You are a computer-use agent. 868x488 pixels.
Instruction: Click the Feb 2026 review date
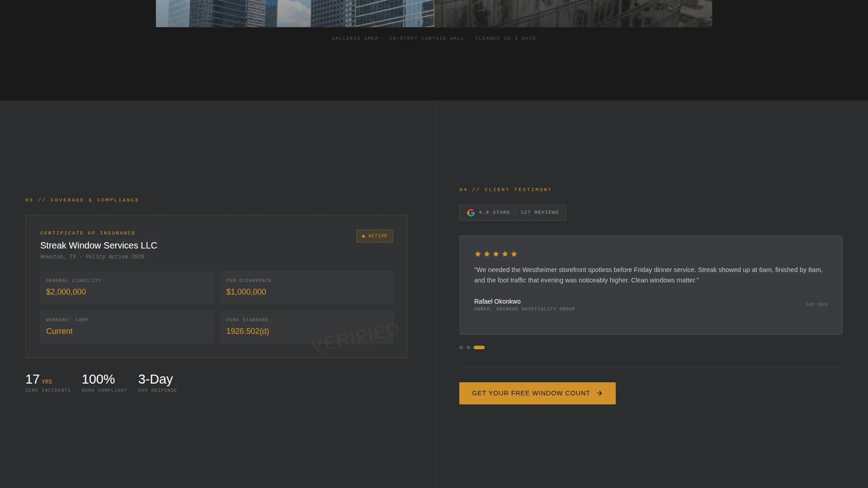(x=817, y=305)
